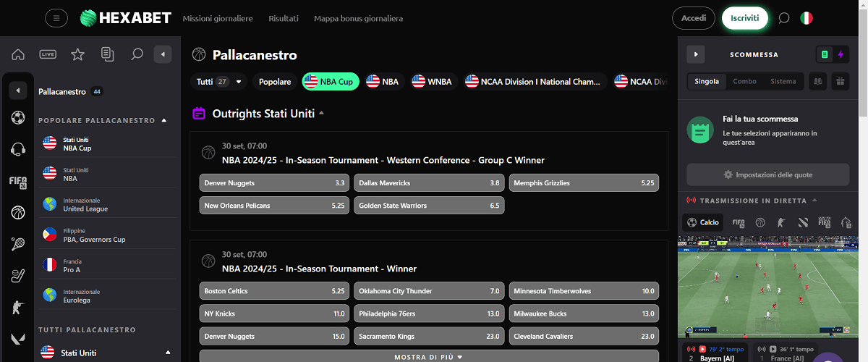Open the bet history document icon
This screenshot has height=362, width=868.
click(x=108, y=54)
